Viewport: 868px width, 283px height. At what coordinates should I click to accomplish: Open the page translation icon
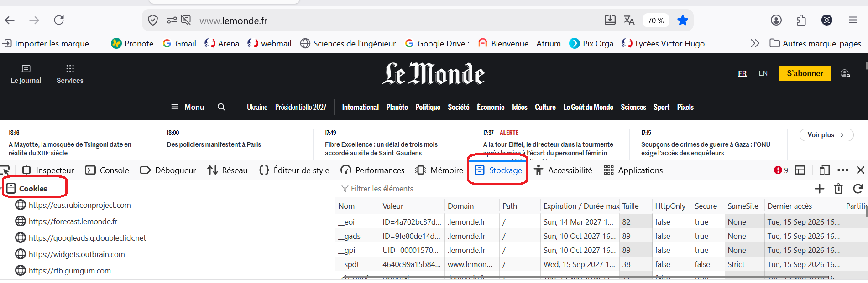click(x=629, y=20)
